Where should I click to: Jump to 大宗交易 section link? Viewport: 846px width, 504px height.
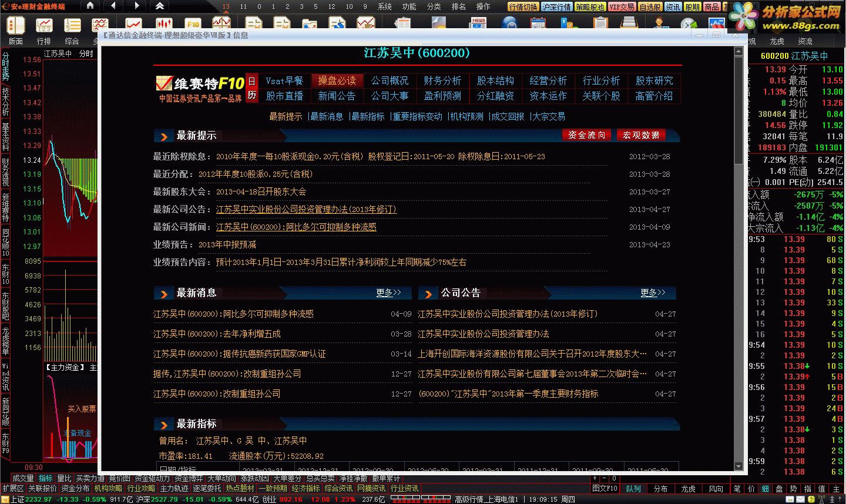[x=549, y=116]
